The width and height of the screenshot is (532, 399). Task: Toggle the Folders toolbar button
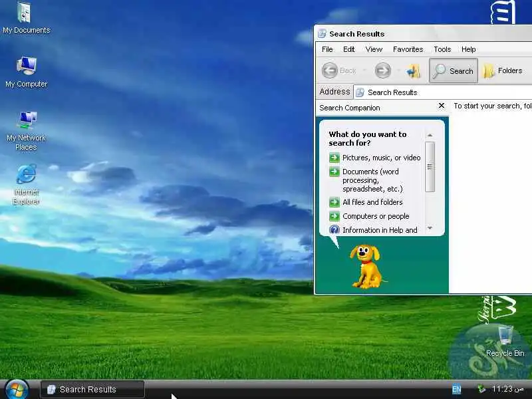(503, 70)
